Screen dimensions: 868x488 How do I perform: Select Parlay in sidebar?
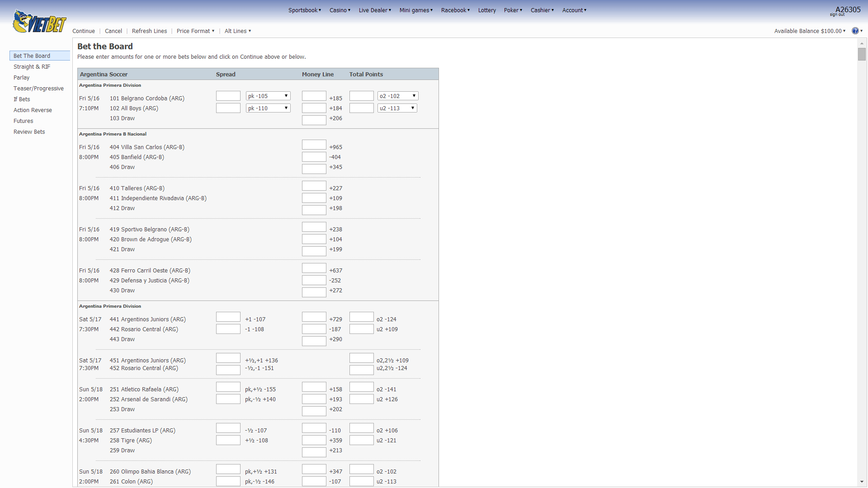(x=21, y=77)
